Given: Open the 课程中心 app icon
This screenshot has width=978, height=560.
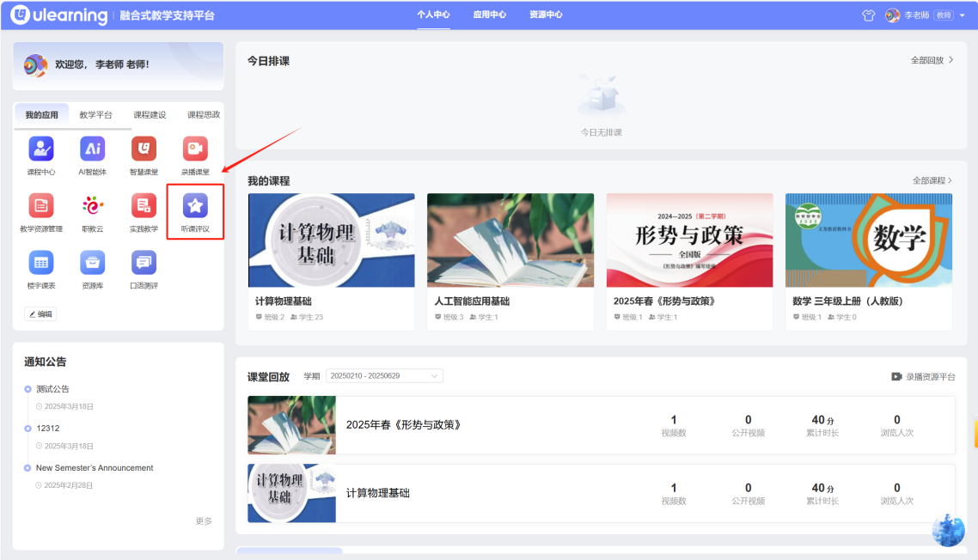Looking at the screenshot, I should [x=41, y=149].
